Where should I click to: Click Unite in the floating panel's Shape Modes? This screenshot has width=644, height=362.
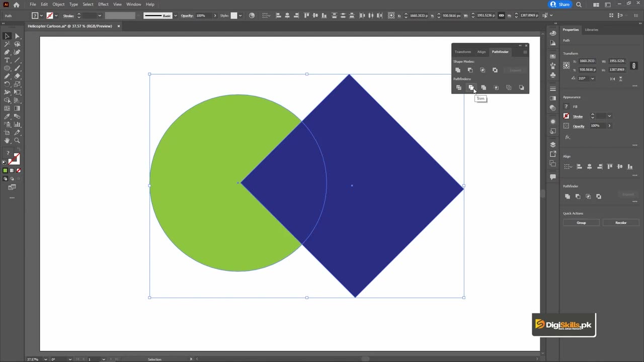[457, 70]
